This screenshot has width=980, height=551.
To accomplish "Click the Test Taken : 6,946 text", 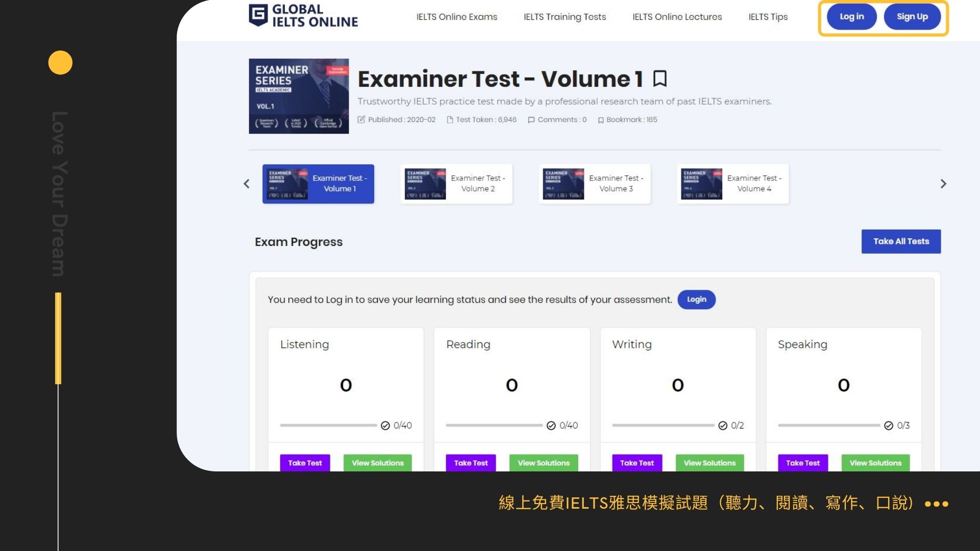I will pos(486,119).
